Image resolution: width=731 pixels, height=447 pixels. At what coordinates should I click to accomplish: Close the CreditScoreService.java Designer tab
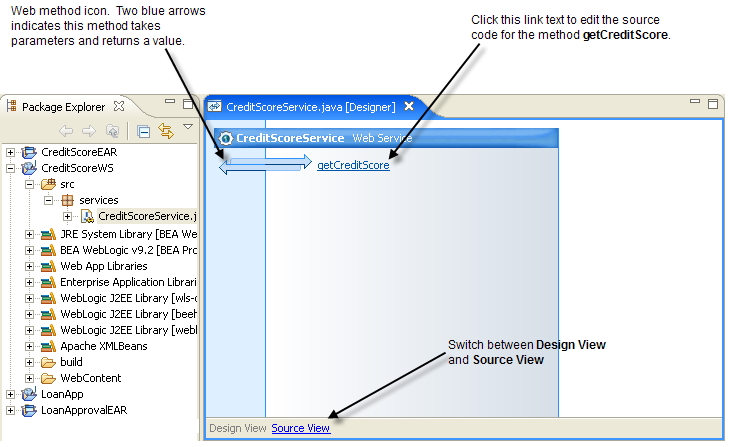(409, 106)
